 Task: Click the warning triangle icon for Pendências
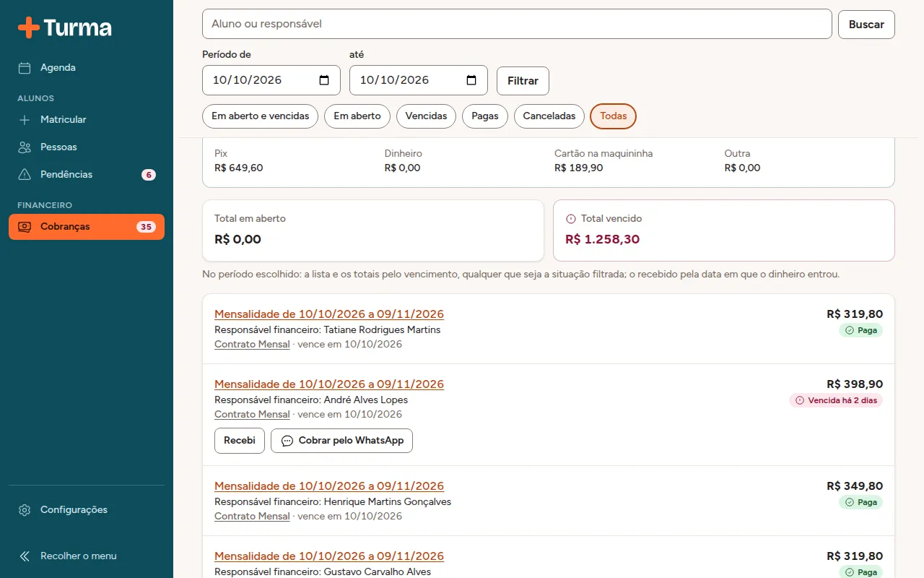25,175
